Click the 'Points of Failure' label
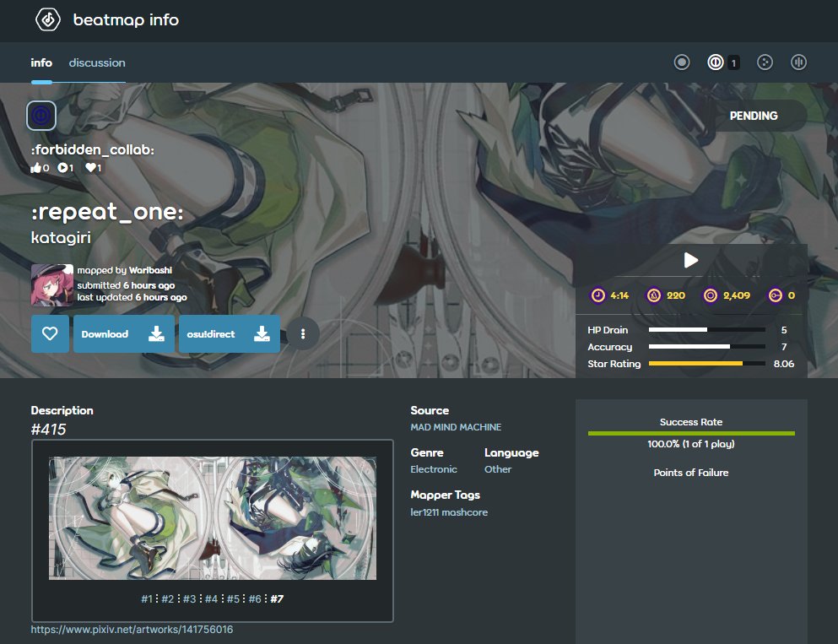This screenshot has height=644, width=838. tap(691, 473)
